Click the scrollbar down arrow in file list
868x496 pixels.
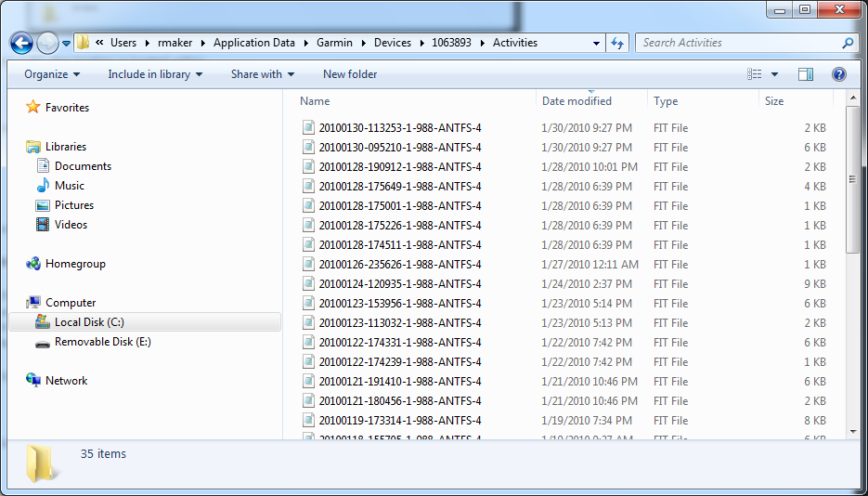tap(852, 432)
